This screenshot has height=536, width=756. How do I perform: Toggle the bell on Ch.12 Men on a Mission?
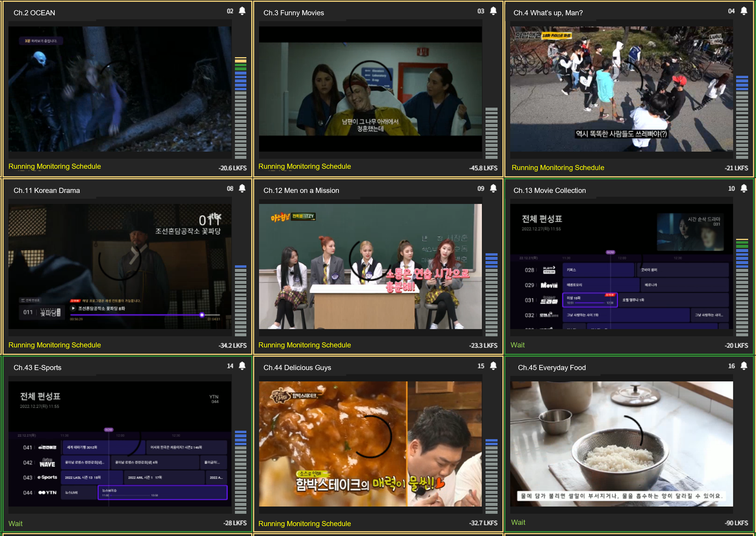(493, 189)
